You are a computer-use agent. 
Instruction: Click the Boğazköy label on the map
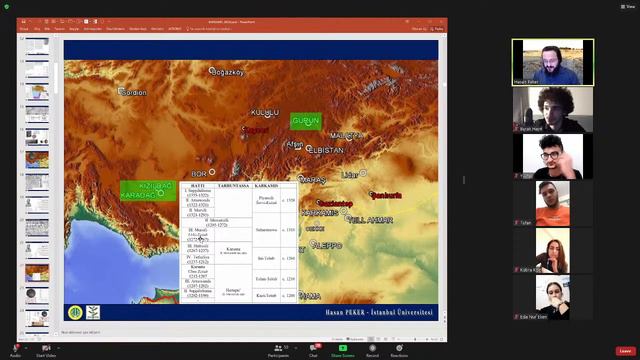click(229, 72)
